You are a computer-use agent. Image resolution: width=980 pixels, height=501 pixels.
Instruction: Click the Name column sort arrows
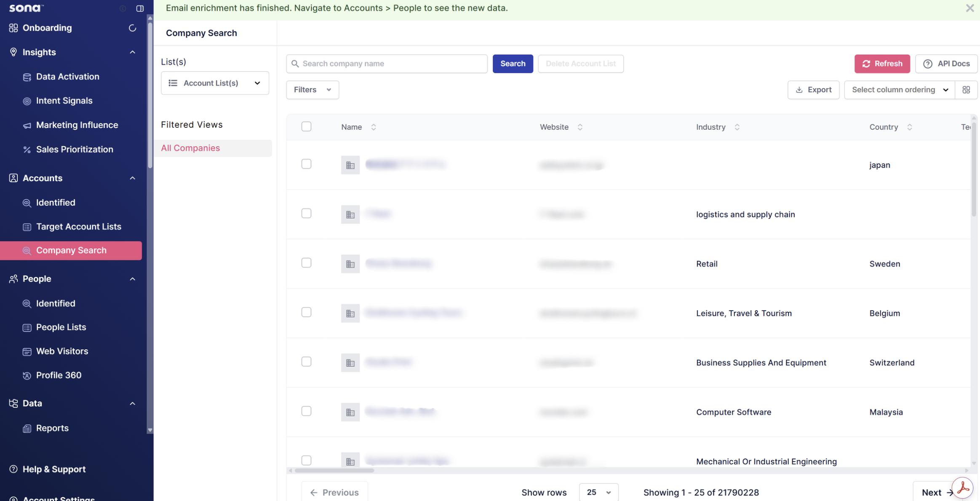point(374,127)
